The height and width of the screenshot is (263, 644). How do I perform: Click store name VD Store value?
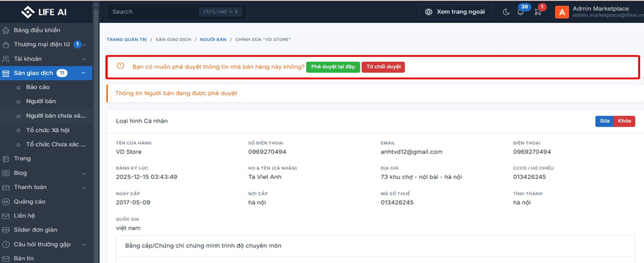click(129, 152)
